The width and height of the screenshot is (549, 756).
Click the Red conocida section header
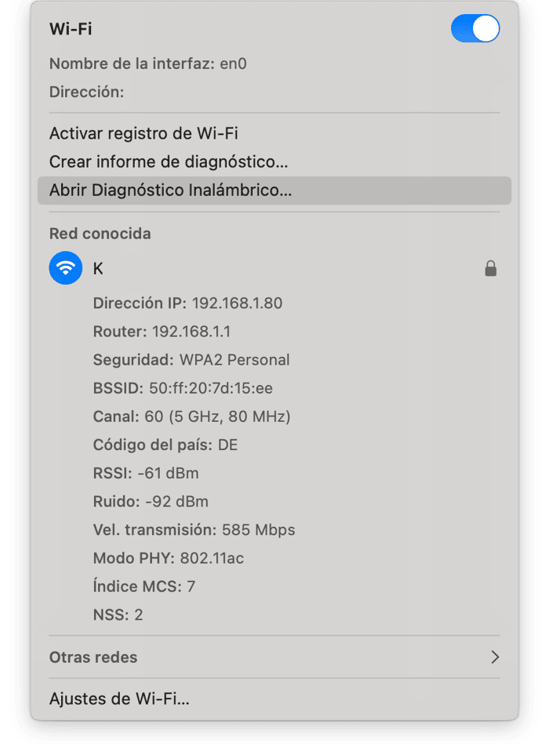point(100,234)
